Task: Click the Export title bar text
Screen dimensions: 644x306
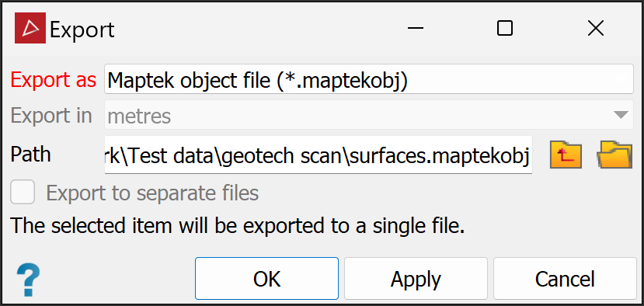Action: [82, 30]
